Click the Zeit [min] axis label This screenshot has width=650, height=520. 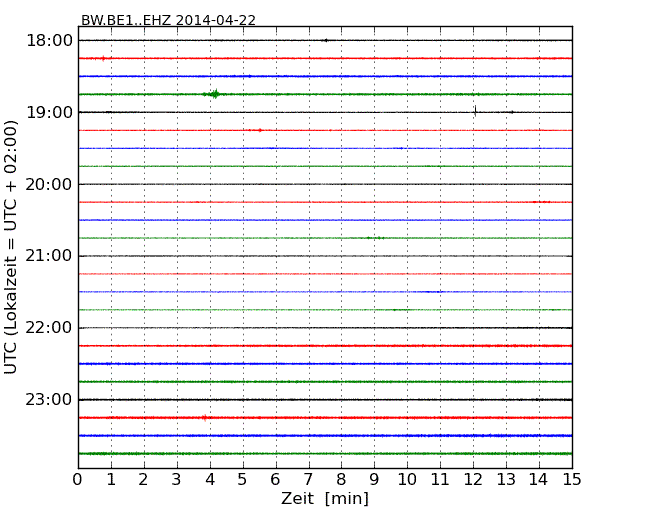[x=325, y=498]
